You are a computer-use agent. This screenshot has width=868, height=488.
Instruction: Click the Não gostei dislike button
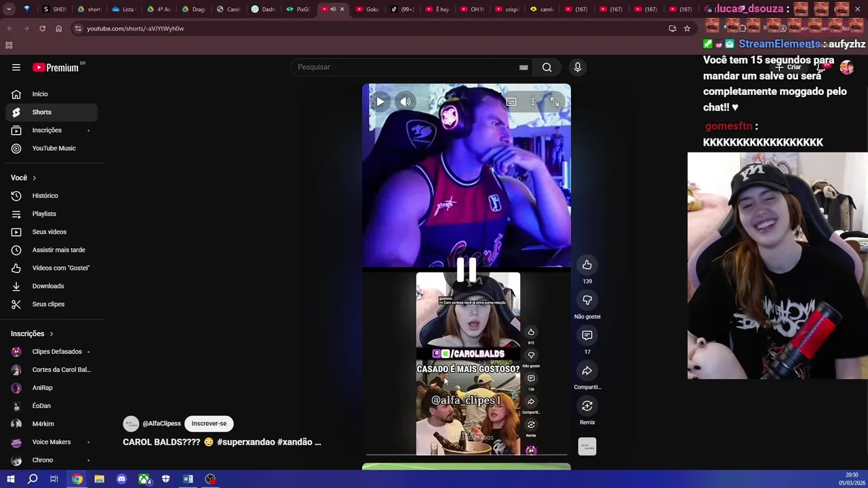click(x=587, y=300)
